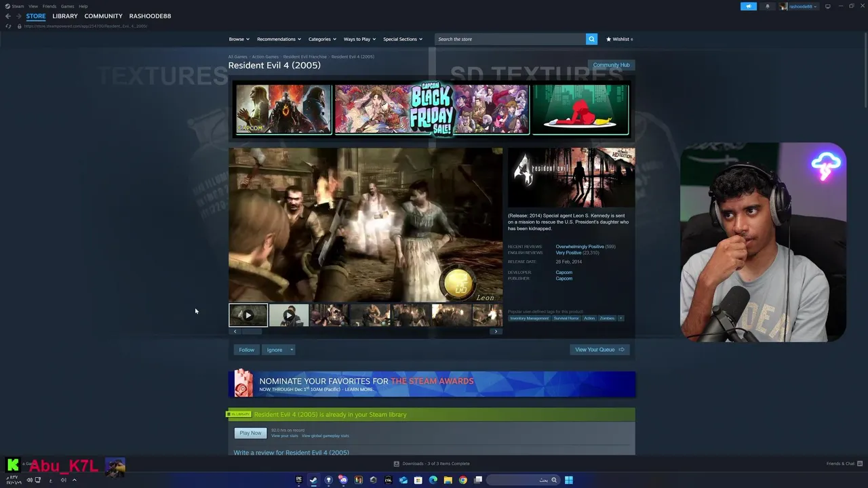Open the View menu
The height and width of the screenshot is (488, 868).
coord(33,6)
